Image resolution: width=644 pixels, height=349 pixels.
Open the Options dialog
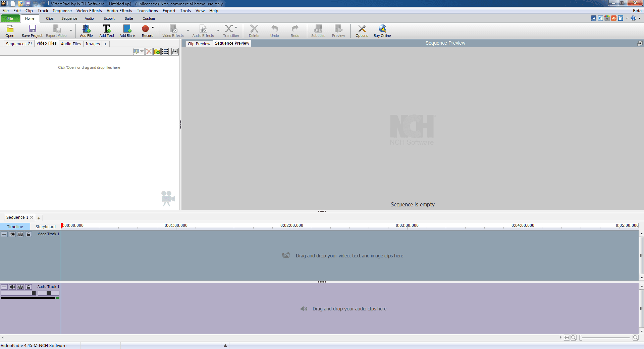362,31
